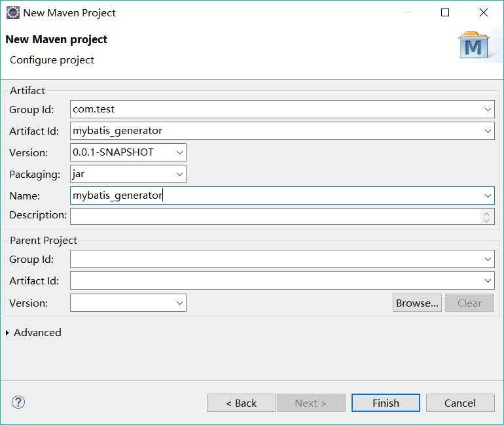Screen dimensions: 504x425
Task: Open the Name field dropdown arrow
Action: click(488, 195)
